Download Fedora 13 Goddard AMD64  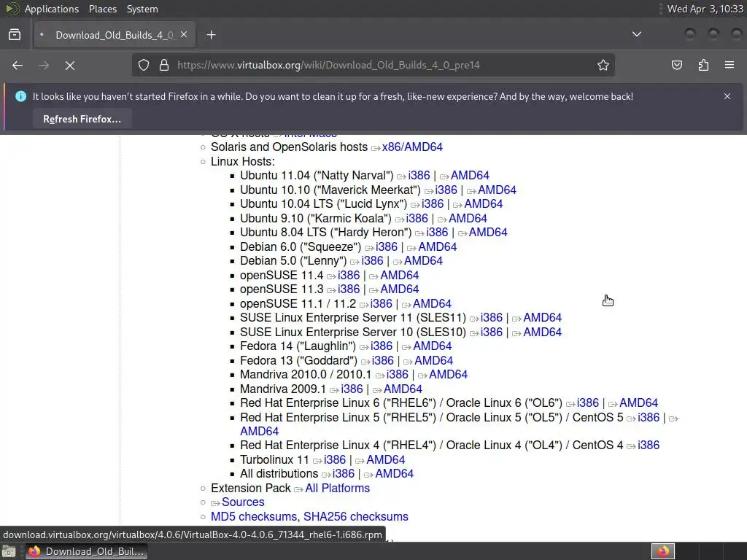pos(433,360)
